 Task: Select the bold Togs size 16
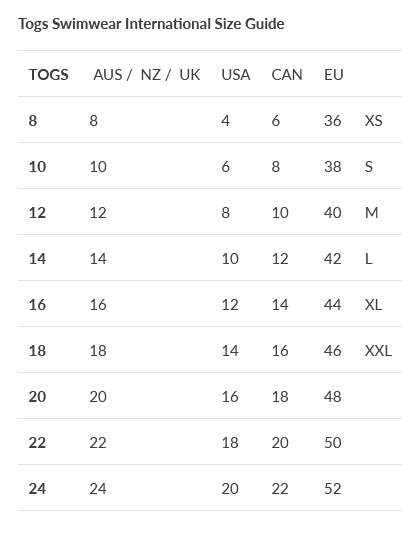[x=37, y=305]
